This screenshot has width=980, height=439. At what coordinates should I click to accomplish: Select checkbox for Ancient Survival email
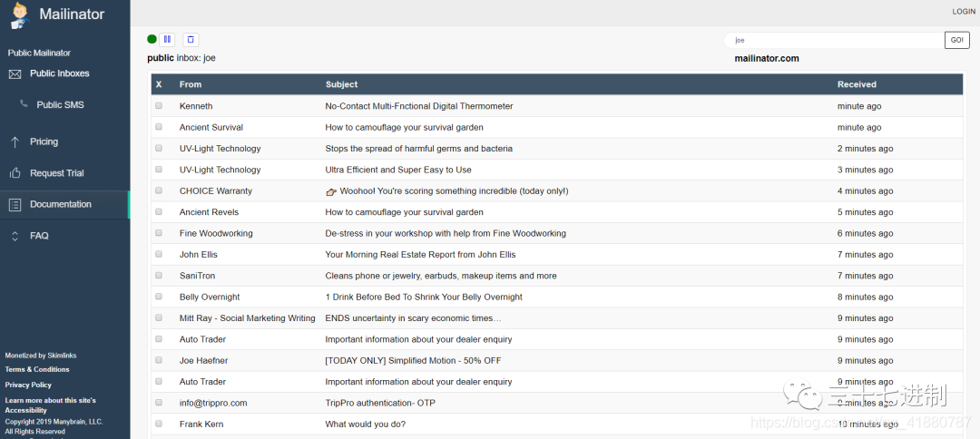pos(159,127)
